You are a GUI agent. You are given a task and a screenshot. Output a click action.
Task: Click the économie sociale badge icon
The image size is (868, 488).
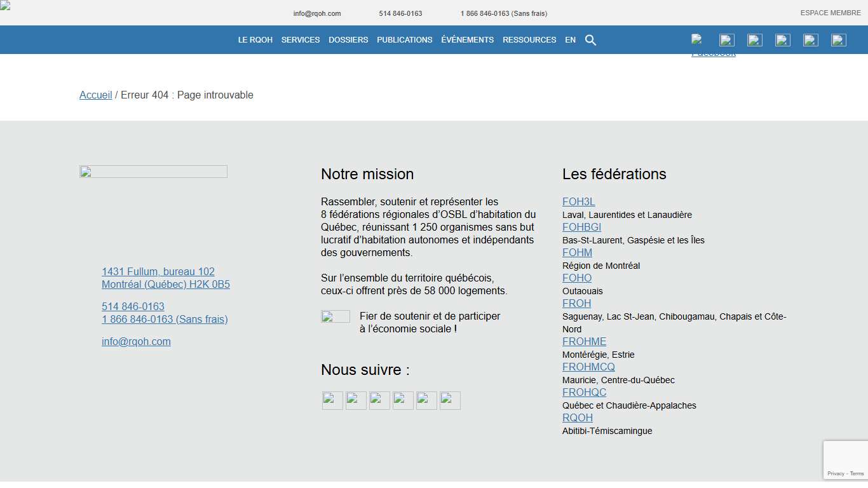point(336,316)
